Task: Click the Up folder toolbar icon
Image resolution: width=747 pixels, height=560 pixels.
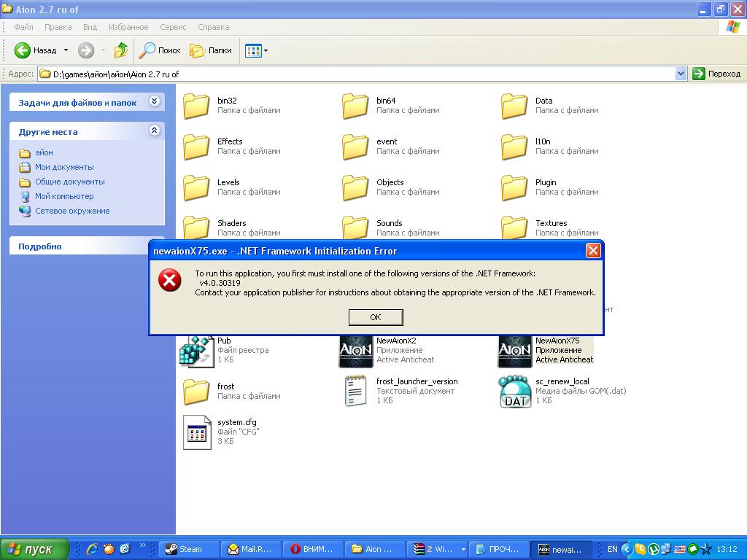Action: click(x=121, y=50)
